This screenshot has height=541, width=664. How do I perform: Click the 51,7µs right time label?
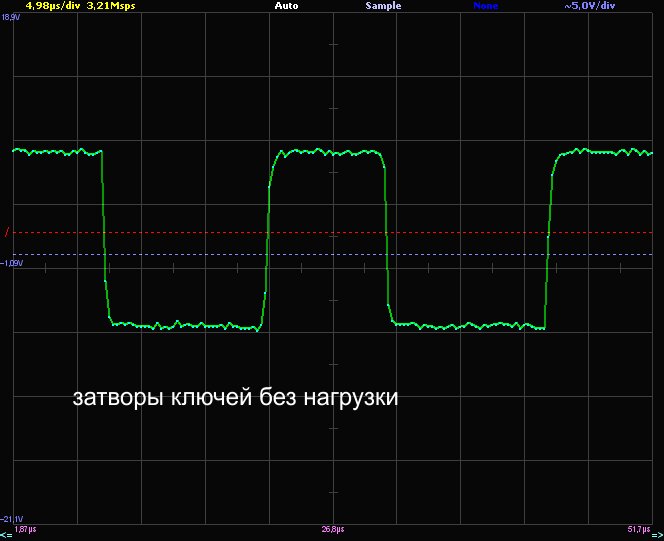click(639, 530)
